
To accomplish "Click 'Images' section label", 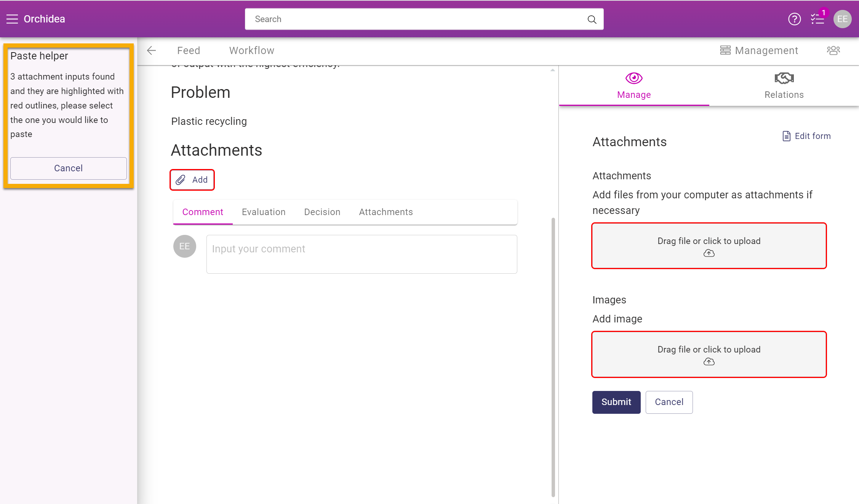I will 609,300.
